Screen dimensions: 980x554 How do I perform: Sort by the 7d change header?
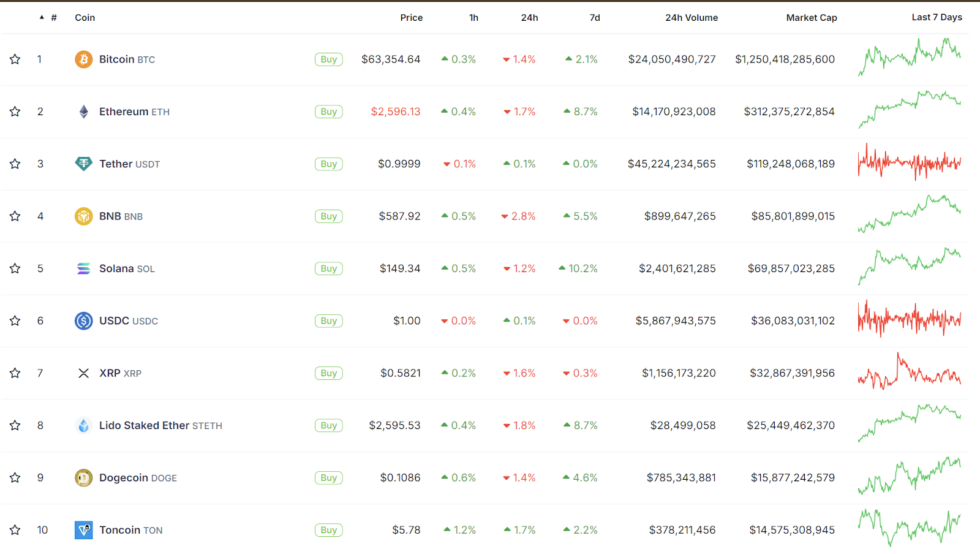click(595, 18)
